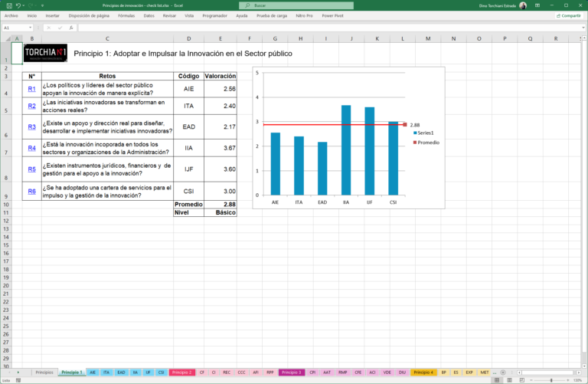The width and height of the screenshot is (588, 384).
Task: Click the Undo arrow icon
Action: tap(18, 5)
